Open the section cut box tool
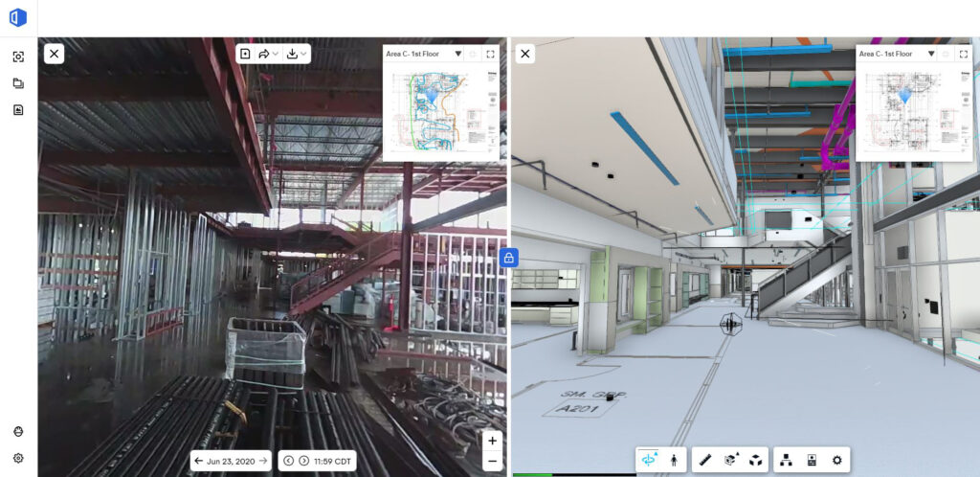Screen dimensions: 980x477 click(731, 460)
